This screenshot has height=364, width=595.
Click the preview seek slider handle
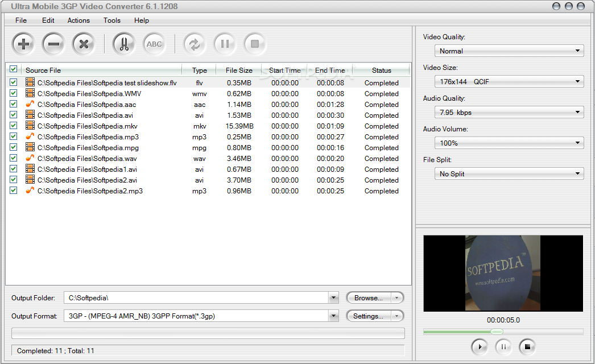tap(497, 332)
